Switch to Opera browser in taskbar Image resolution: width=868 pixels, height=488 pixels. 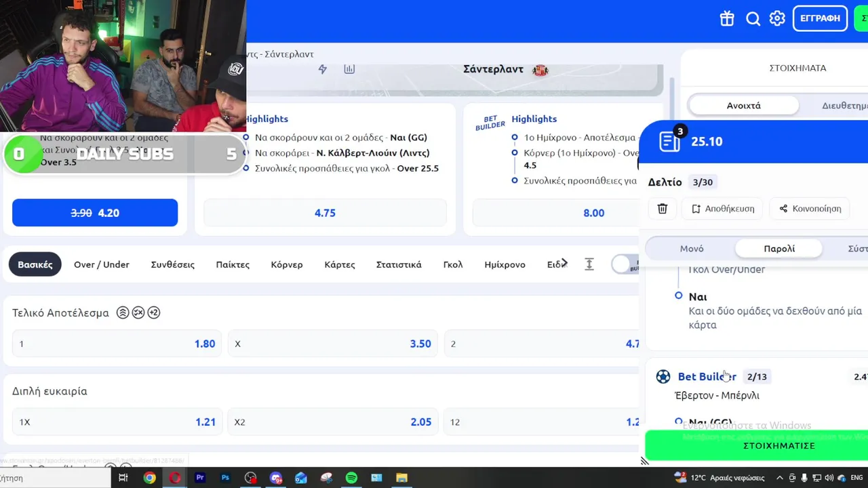point(175,478)
